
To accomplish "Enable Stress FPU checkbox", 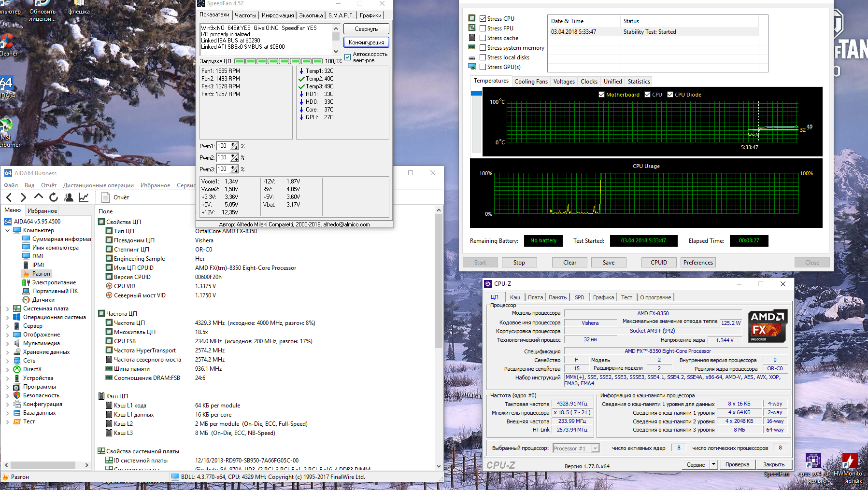I will point(483,28).
